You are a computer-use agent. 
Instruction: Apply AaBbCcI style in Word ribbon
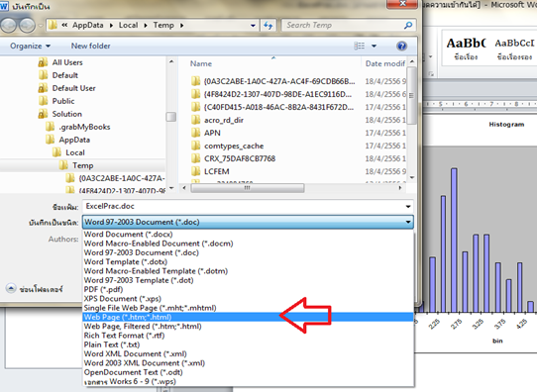coord(515,49)
